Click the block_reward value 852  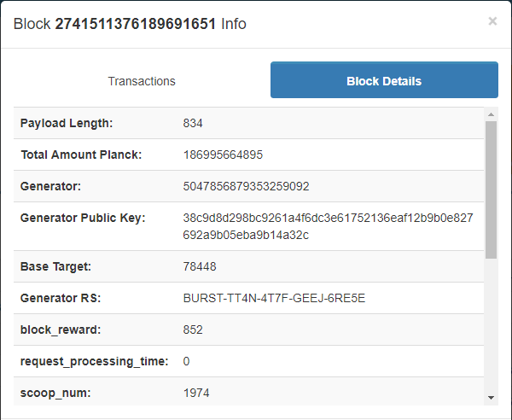click(x=193, y=330)
